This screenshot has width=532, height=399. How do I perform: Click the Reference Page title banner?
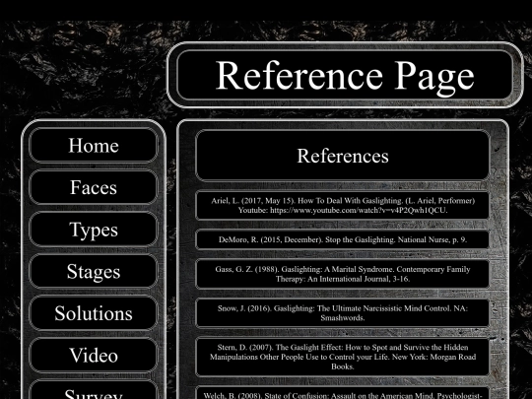[x=345, y=75]
